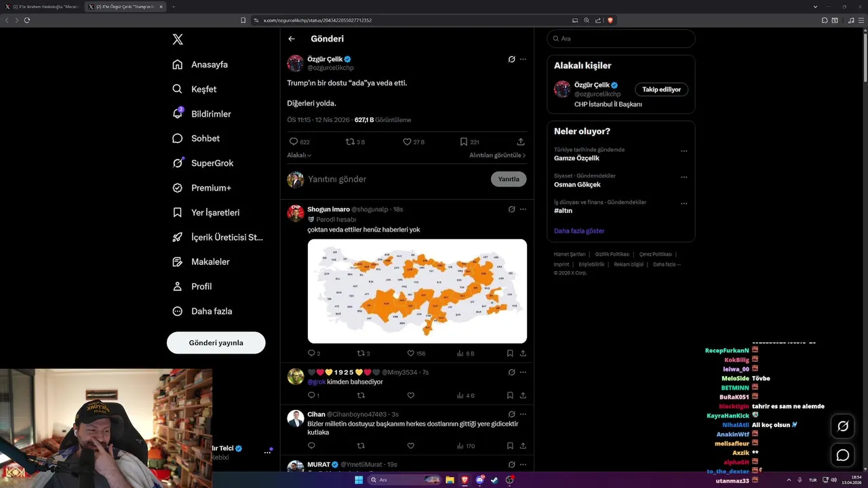Open more options on Mmy3534's reply
The height and width of the screenshot is (488, 868).
523,372
